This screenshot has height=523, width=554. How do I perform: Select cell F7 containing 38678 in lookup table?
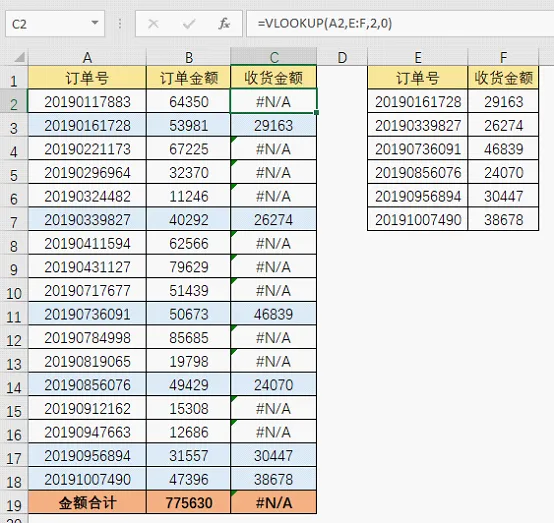tap(503, 219)
